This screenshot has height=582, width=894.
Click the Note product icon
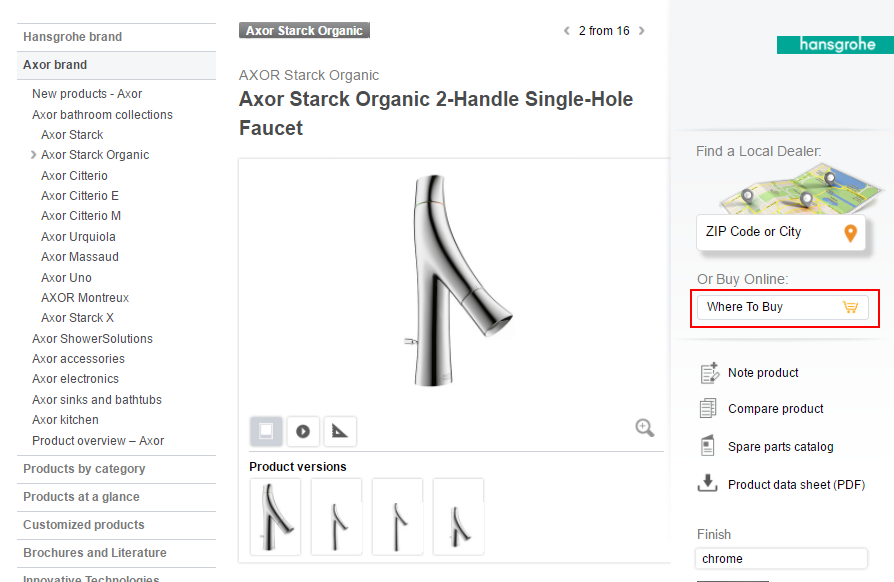[x=709, y=373]
